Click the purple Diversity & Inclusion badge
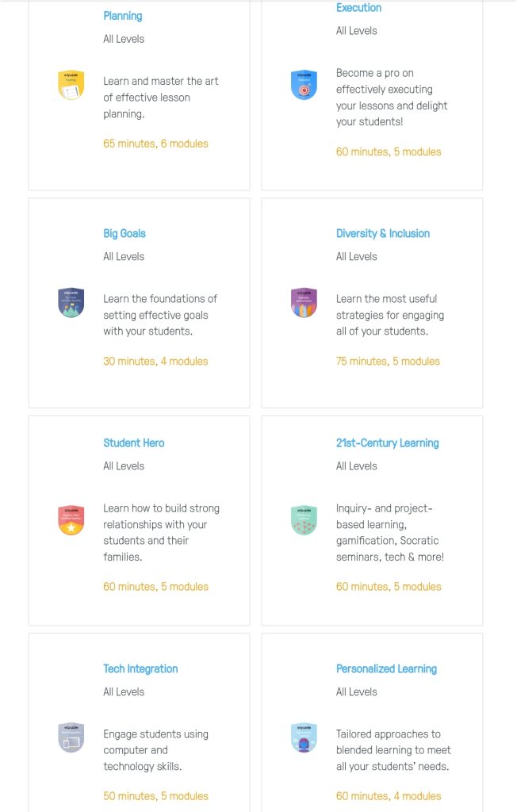Screen dimensions: 517x812 point(304,302)
